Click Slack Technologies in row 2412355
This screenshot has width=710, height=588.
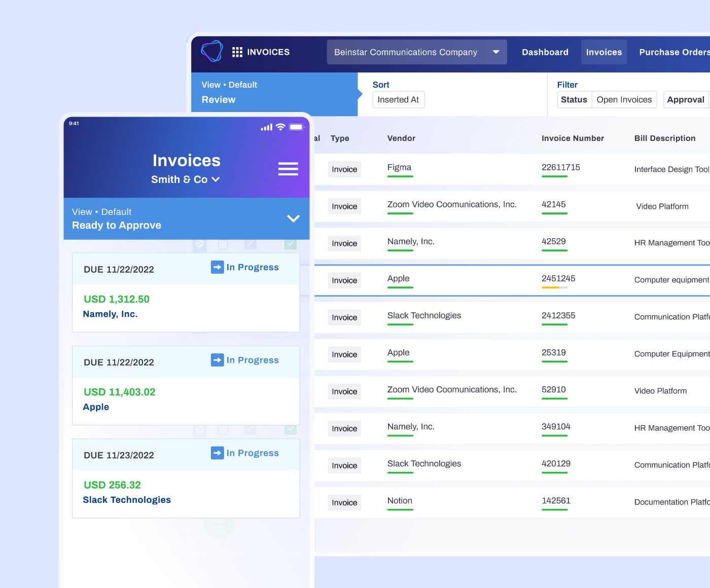pyautogui.click(x=424, y=315)
